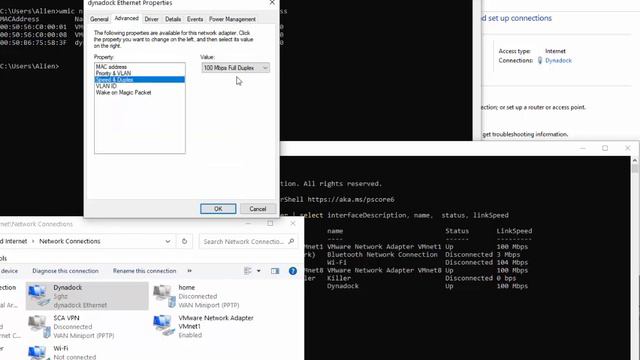The height and width of the screenshot is (360, 640).
Task: Select the SCA VPN connection icon
Action: point(39,326)
